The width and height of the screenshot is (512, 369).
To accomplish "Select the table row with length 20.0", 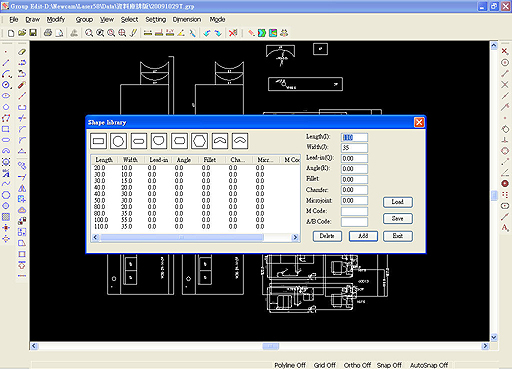I will pos(196,168).
